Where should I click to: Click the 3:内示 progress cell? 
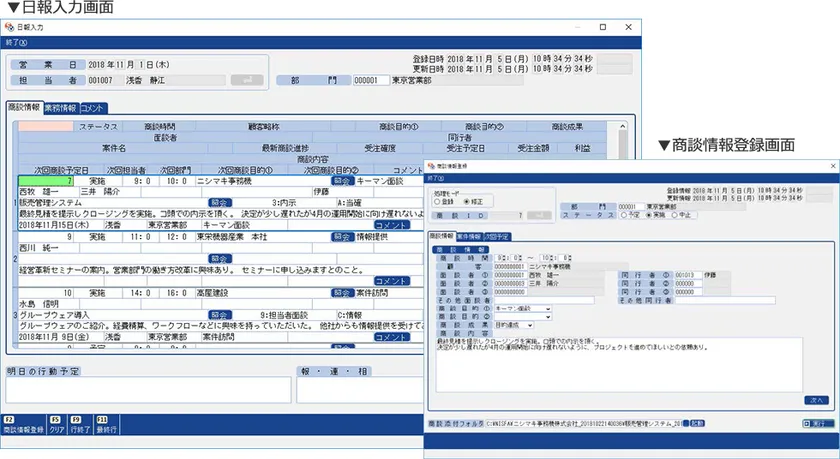284,203
